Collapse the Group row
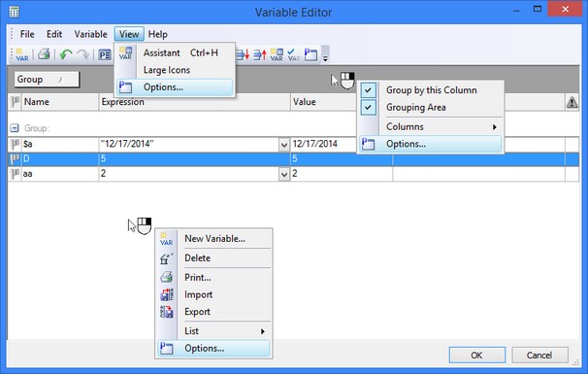The width and height of the screenshot is (588, 374). [x=15, y=128]
